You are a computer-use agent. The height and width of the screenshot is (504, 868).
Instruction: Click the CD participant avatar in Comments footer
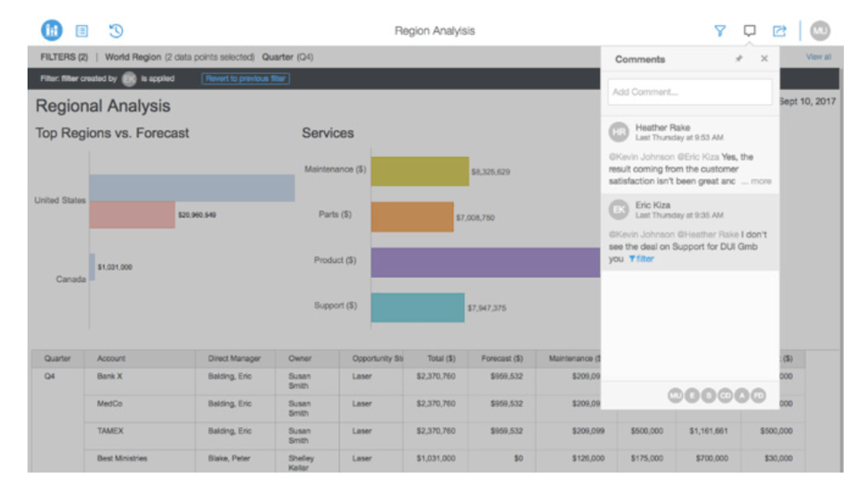click(x=725, y=395)
